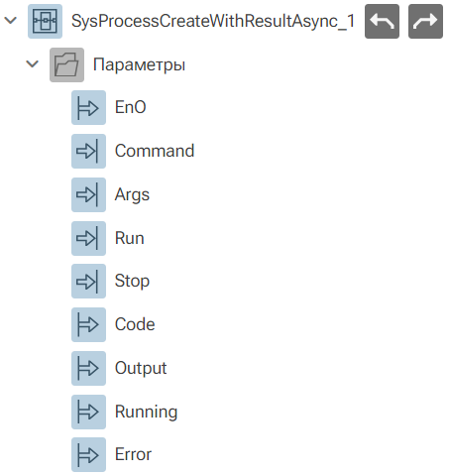
Task: Click the Параметры folder label
Action: pos(139,65)
